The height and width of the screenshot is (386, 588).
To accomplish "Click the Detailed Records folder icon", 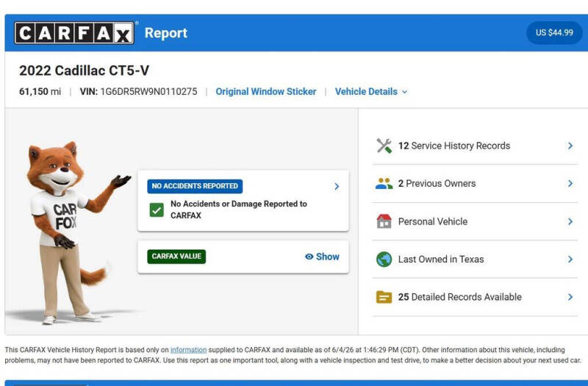I will 384,297.
